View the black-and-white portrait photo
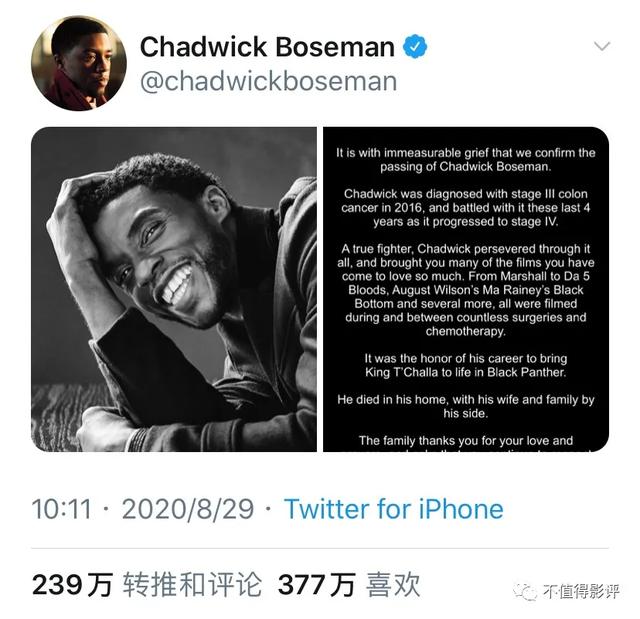640x619 pixels. 174,289
